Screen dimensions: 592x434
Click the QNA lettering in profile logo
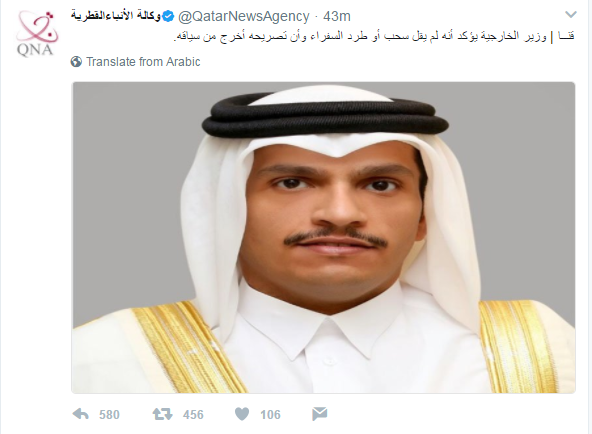(x=35, y=50)
